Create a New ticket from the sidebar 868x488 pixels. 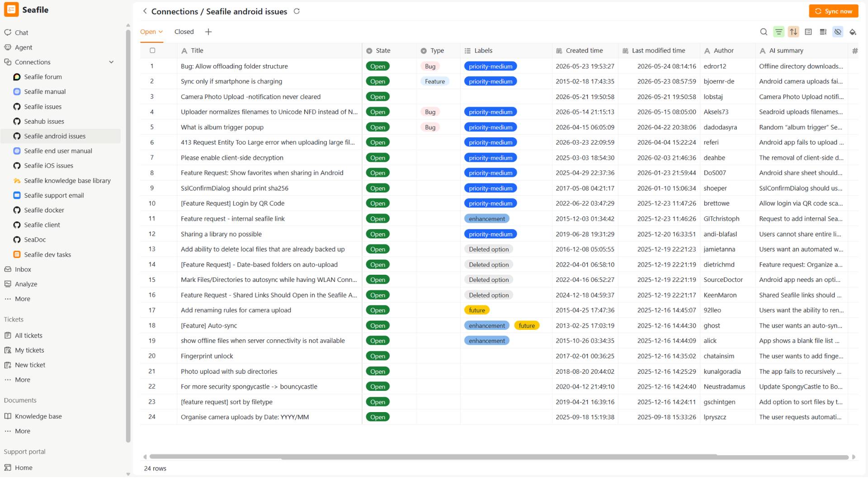point(30,365)
